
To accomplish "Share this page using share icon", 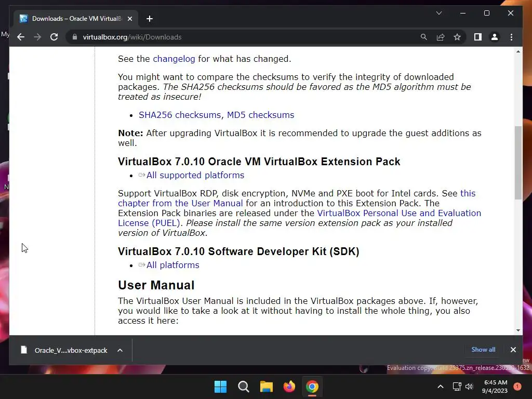I will point(441,37).
